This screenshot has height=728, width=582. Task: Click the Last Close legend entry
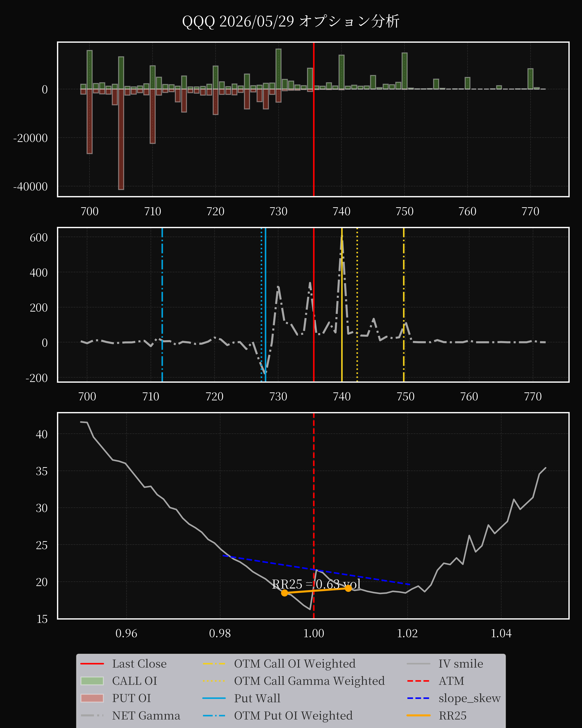point(123,663)
